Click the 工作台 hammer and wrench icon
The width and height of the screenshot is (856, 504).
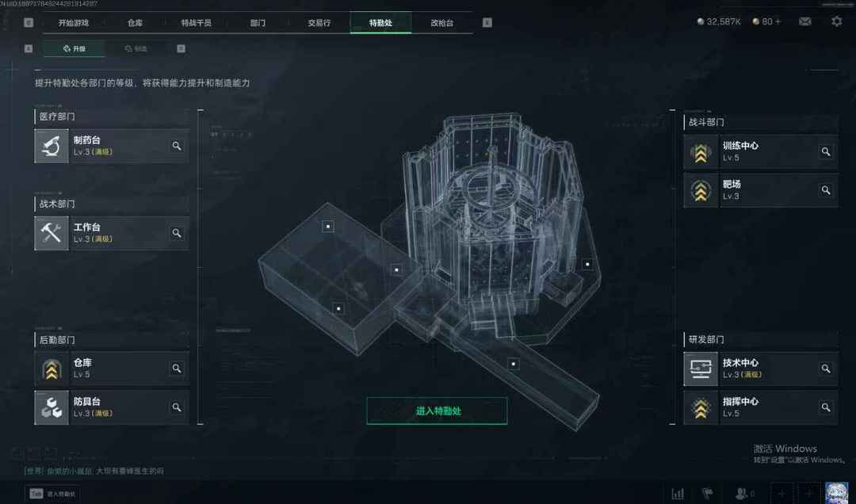click(x=52, y=233)
